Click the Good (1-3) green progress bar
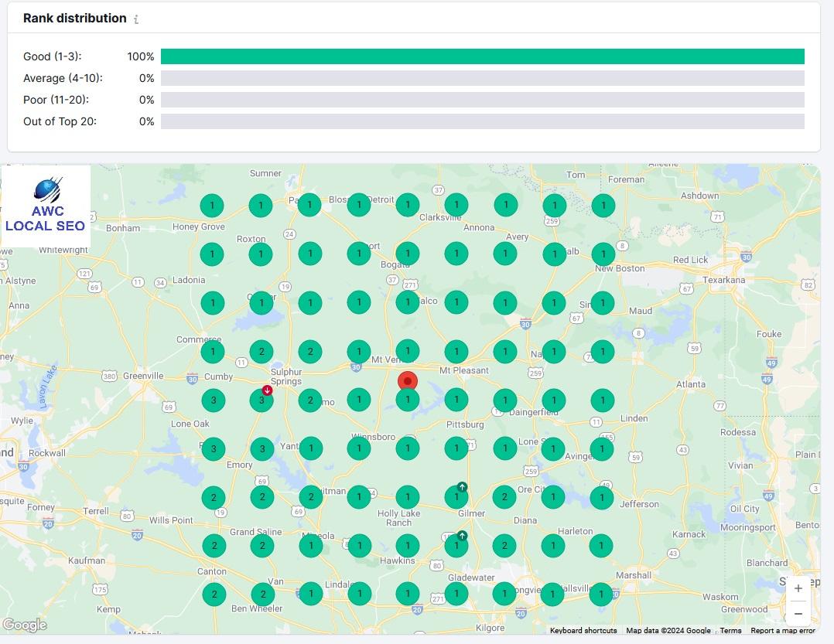This screenshot has height=644, width=834. [483, 56]
